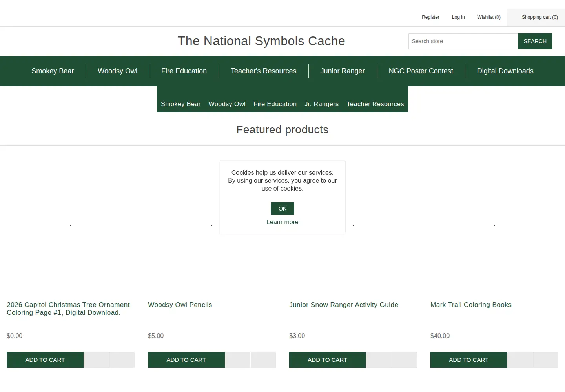Click the Featured products heading
Image resolution: width=565 pixels, height=392 pixels.
point(282,130)
